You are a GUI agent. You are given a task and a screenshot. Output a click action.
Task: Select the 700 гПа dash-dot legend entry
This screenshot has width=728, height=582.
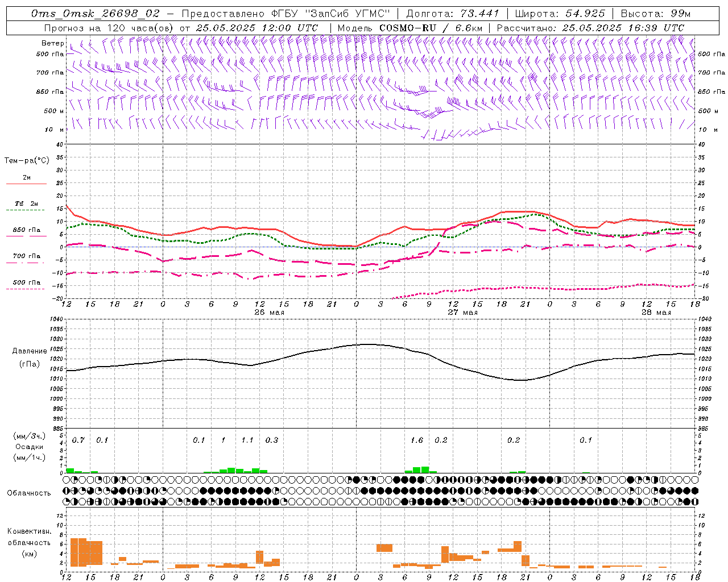pyautogui.click(x=26, y=259)
